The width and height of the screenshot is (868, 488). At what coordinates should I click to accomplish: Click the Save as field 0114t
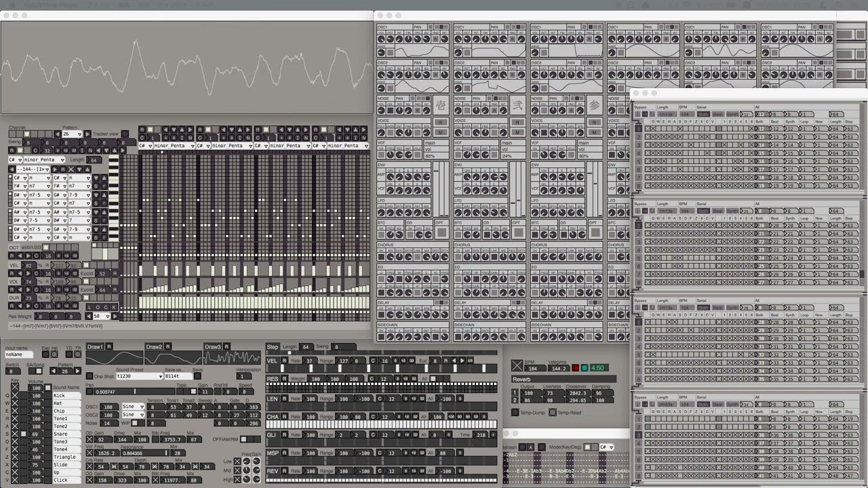pos(177,376)
